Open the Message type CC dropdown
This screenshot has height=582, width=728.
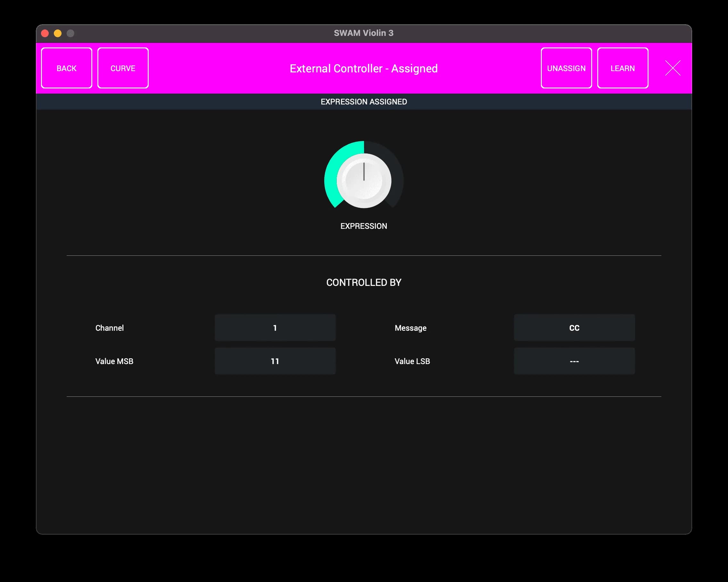pyautogui.click(x=574, y=328)
